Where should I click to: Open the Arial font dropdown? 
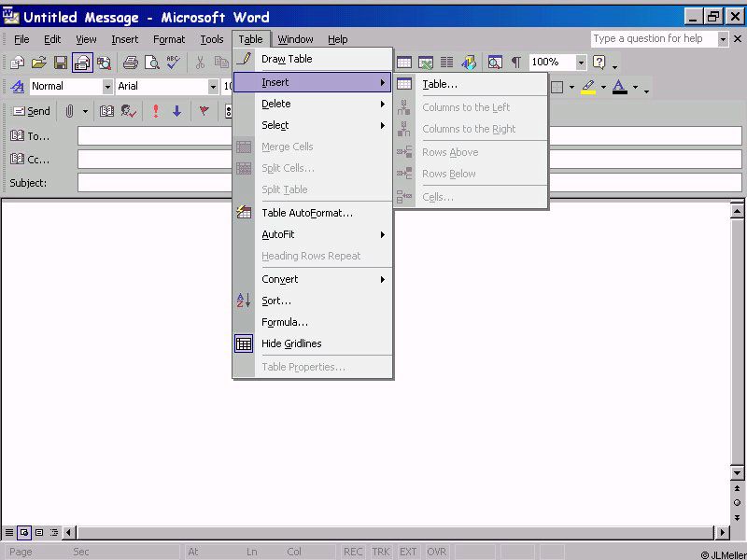click(x=213, y=87)
